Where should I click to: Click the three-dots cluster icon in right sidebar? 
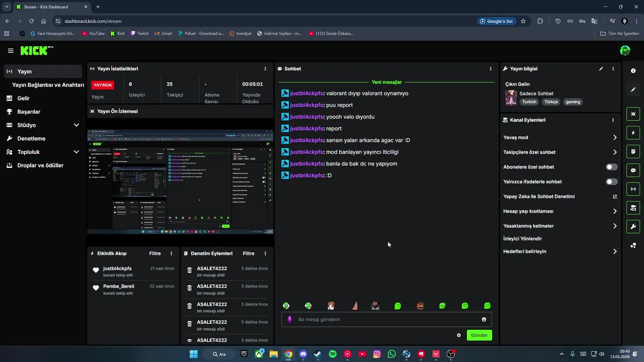point(633,245)
